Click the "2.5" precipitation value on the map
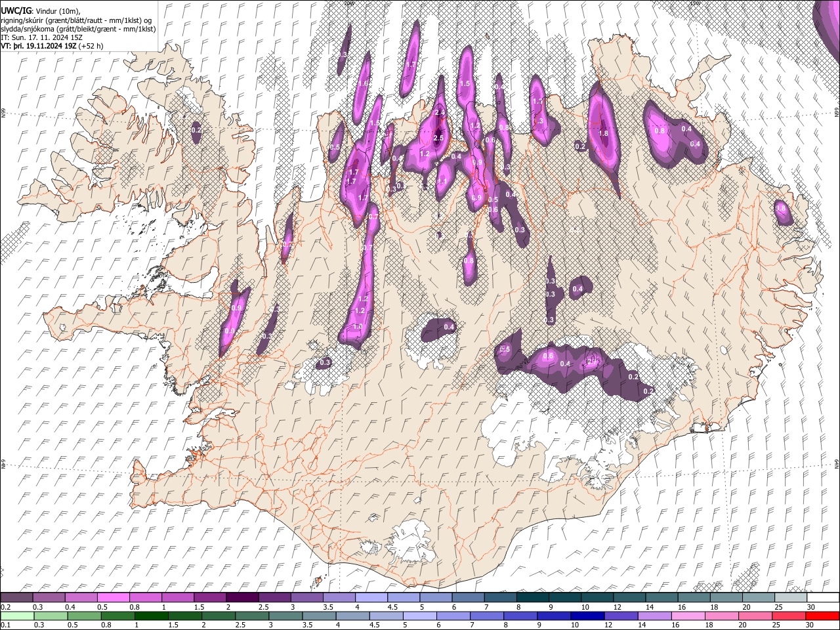Viewport: 840px width, 630px height. pos(438,138)
